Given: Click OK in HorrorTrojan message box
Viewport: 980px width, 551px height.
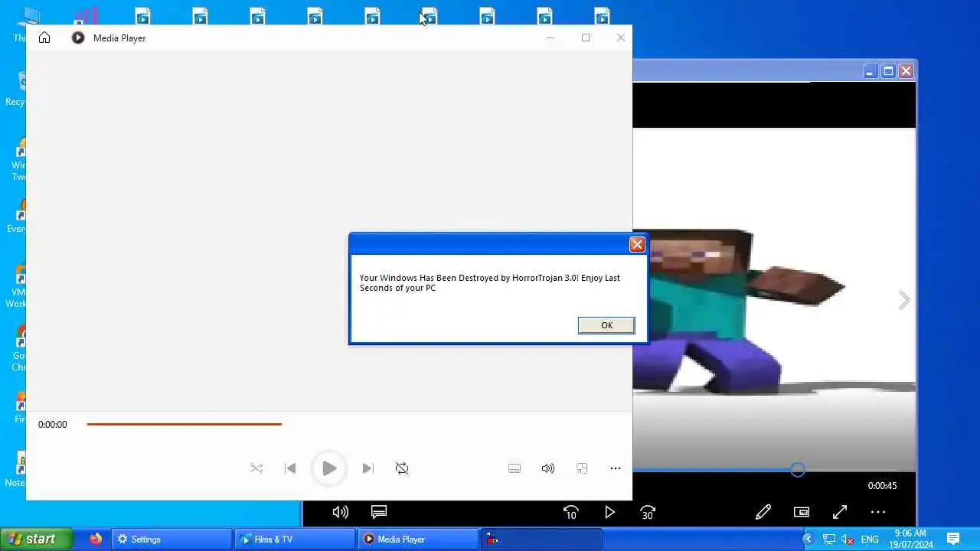Looking at the screenshot, I should [x=606, y=325].
